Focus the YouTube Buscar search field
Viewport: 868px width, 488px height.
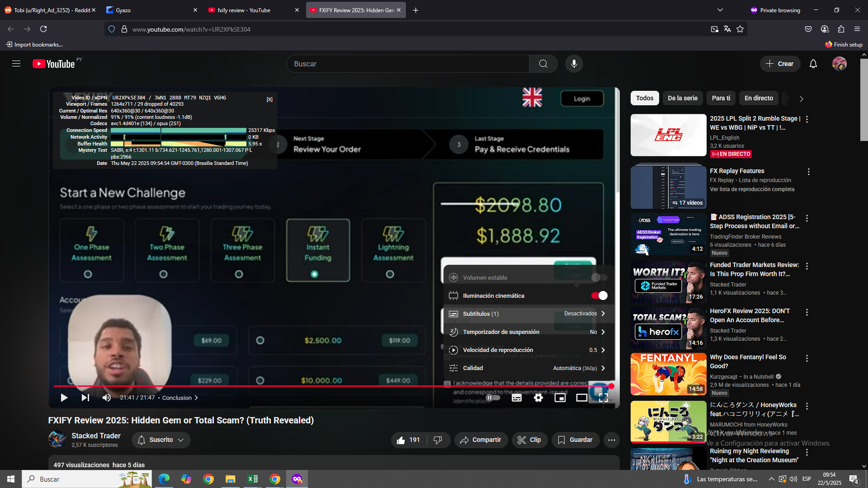[x=408, y=64]
